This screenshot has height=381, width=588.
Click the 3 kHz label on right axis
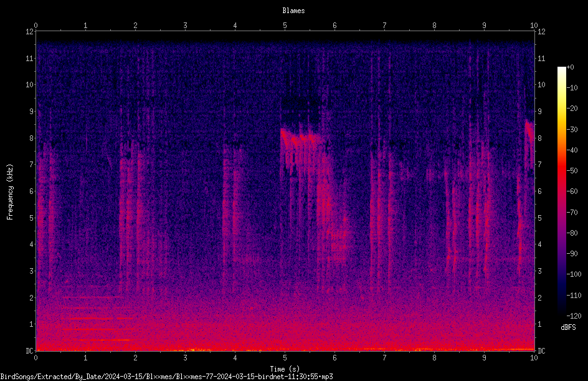coord(539,271)
